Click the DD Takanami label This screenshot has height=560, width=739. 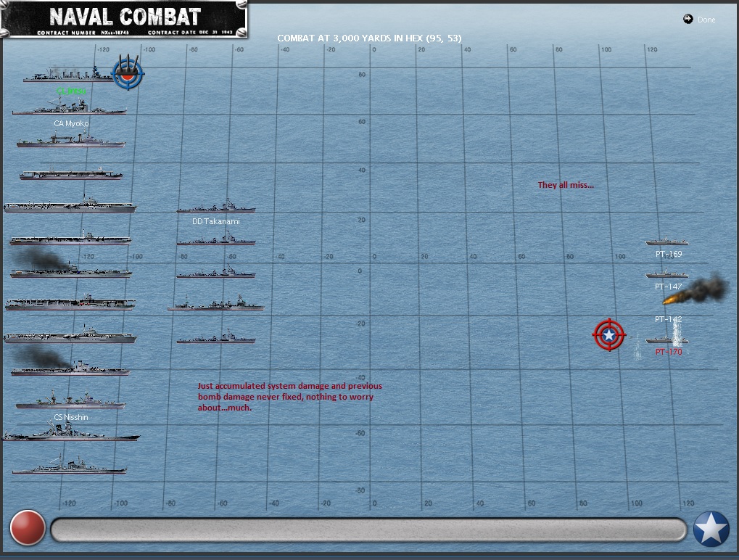[216, 221]
